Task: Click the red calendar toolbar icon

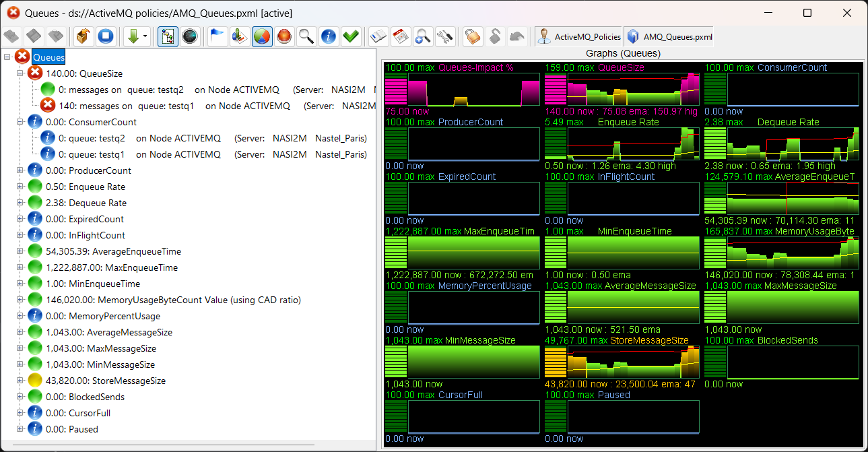Action: click(x=401, y=36)
